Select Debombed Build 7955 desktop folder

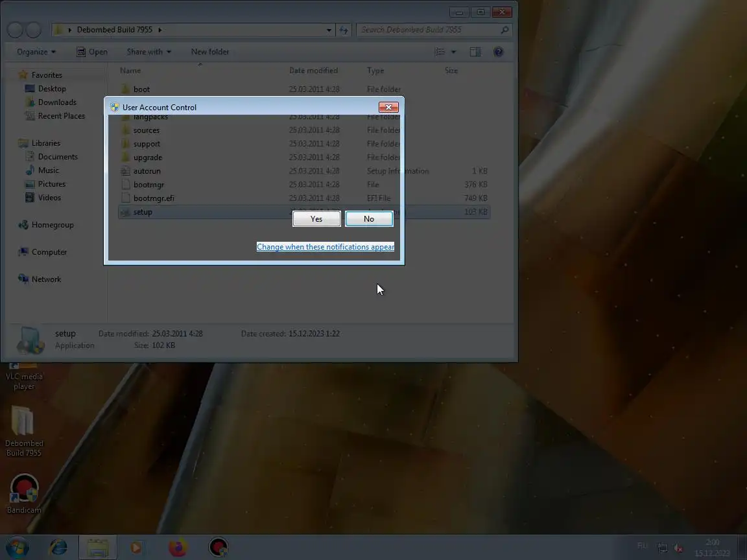24,431
